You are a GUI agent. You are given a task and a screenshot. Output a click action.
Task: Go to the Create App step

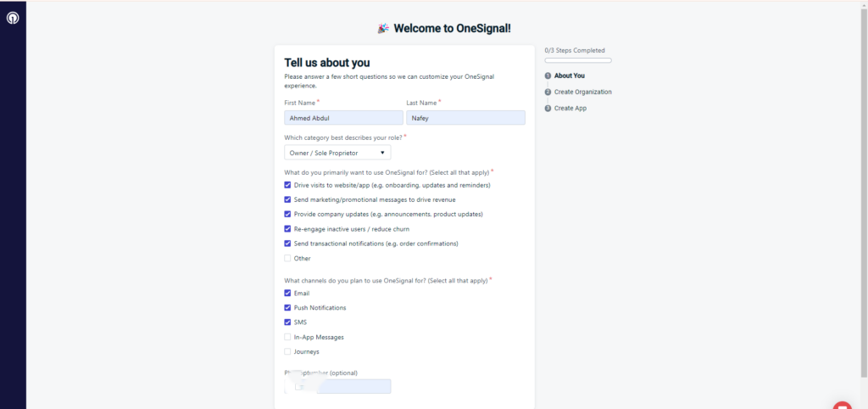pyautogui.click(x=570, y=108)
